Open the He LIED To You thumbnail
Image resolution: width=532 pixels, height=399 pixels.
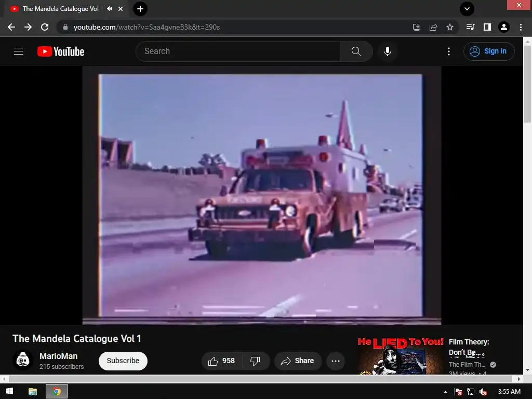(x=401, y=355)
